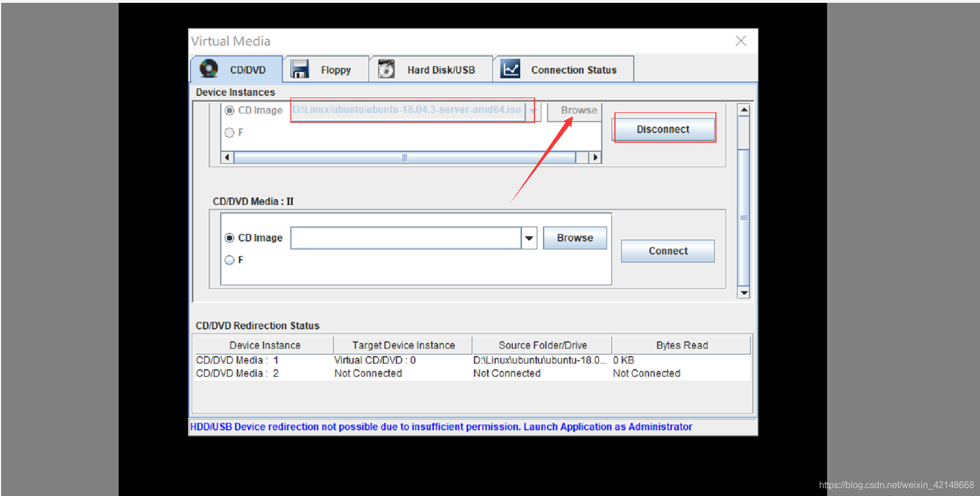Click vertical scrollbar down arrow
This screenshot has height=496, width=980.
tap(744, 293)
